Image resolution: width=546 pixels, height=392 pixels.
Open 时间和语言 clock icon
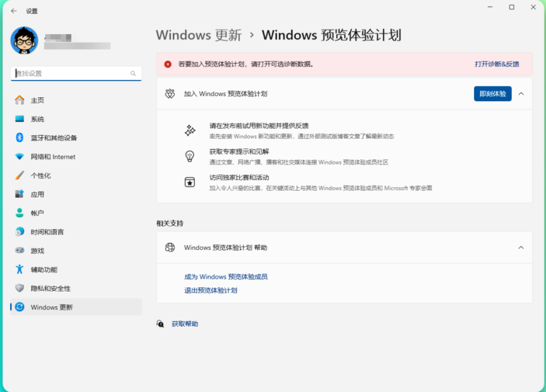coord(20,232)
